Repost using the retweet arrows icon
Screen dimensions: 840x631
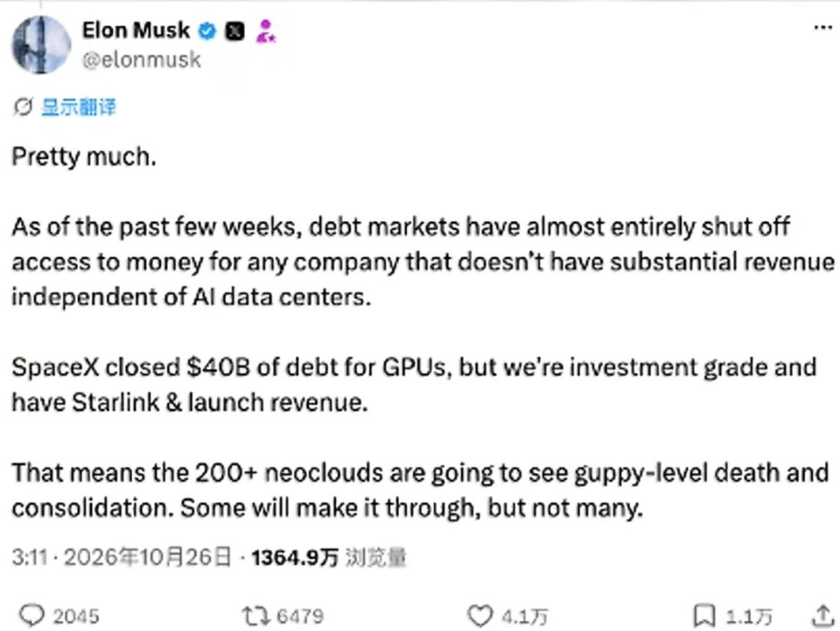click(256, 616)
